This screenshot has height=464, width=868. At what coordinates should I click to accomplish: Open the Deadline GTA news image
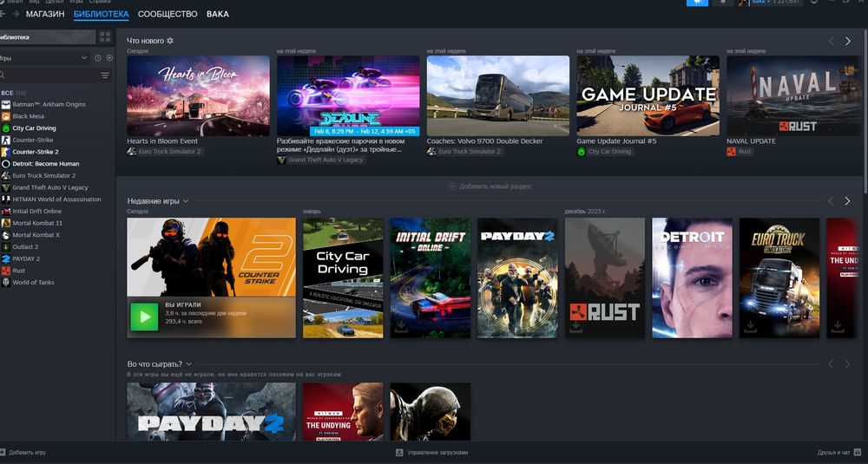click(348, 95)
